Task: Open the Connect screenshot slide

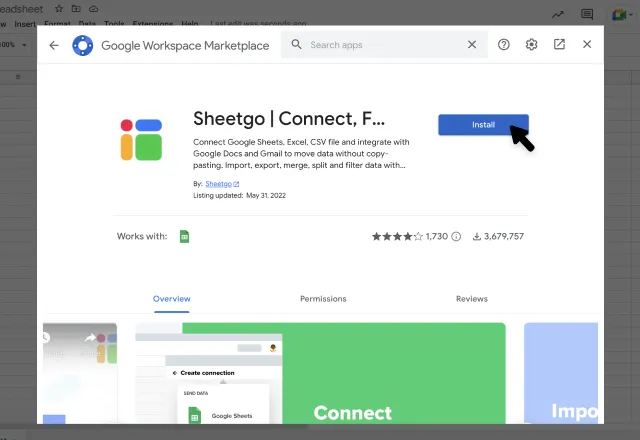Action: (x=320, y=373)
